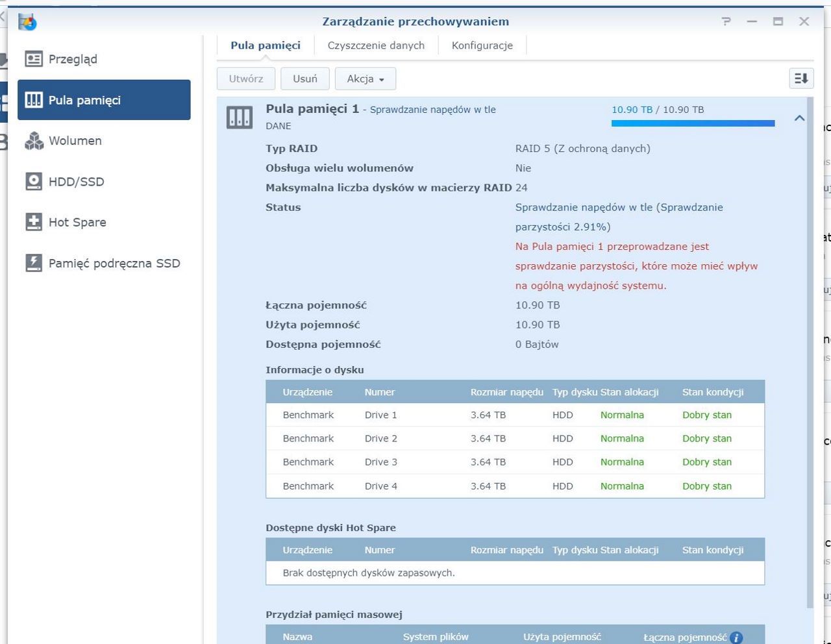Go to Wolumen in the sidebar
Viewport: 831px width, 644px height.
(104, 141)
